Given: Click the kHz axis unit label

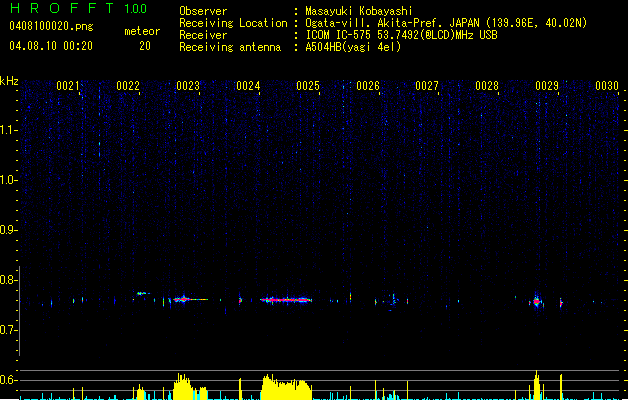Looking at the screenshot, I should (9, 81).
